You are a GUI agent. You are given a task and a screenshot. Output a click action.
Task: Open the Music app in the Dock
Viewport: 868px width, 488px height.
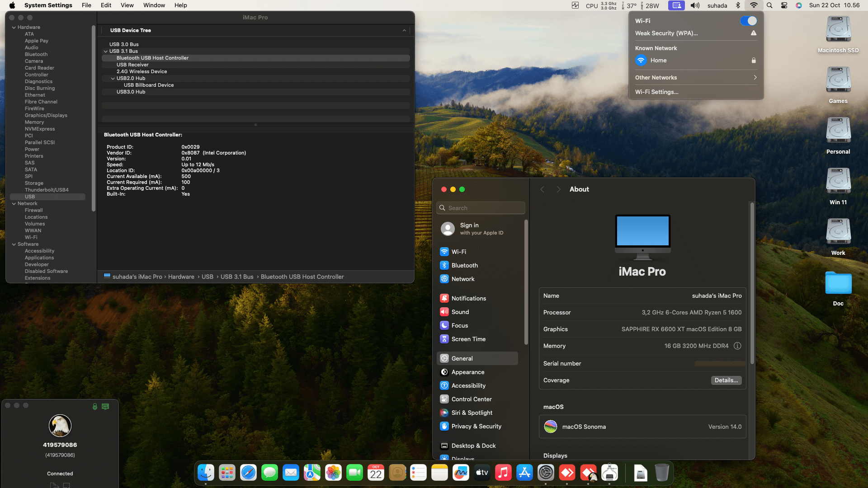(x=503, y=473)
